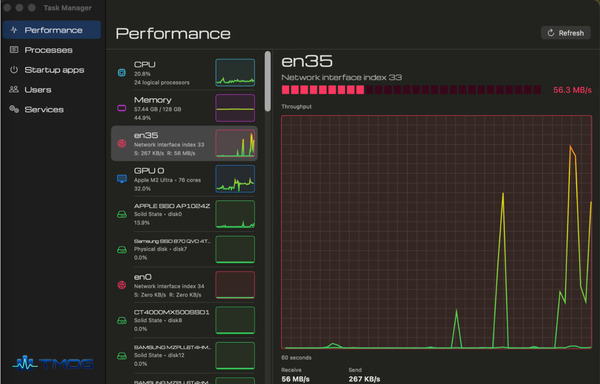
Task: Open the disk12 mini graph thumbnail
Action: (235, 356)
